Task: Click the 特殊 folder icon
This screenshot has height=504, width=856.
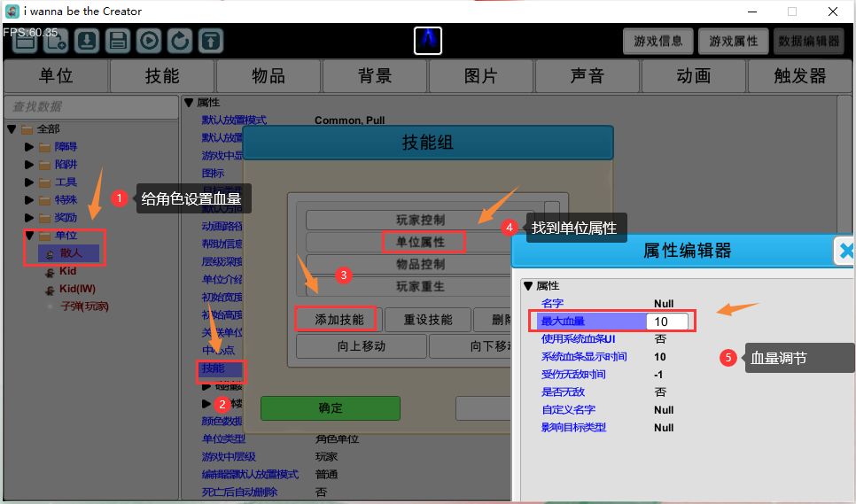Action: tap(45, 200)
